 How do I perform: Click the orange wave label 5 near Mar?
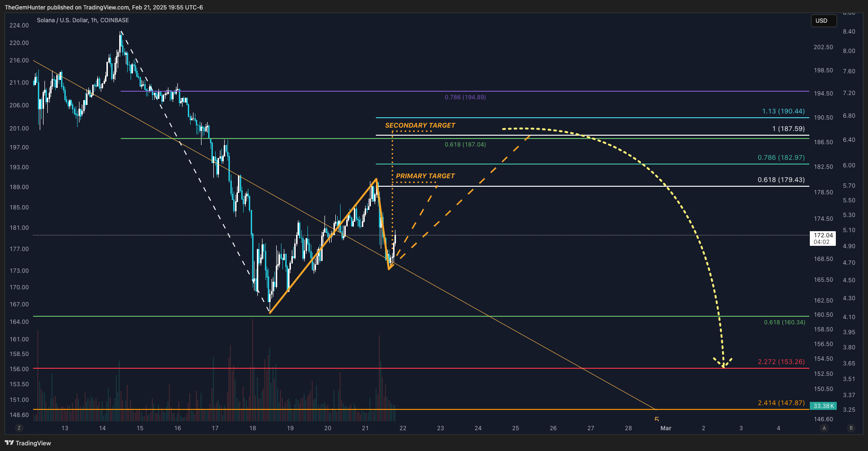click(x=657, y=419)
